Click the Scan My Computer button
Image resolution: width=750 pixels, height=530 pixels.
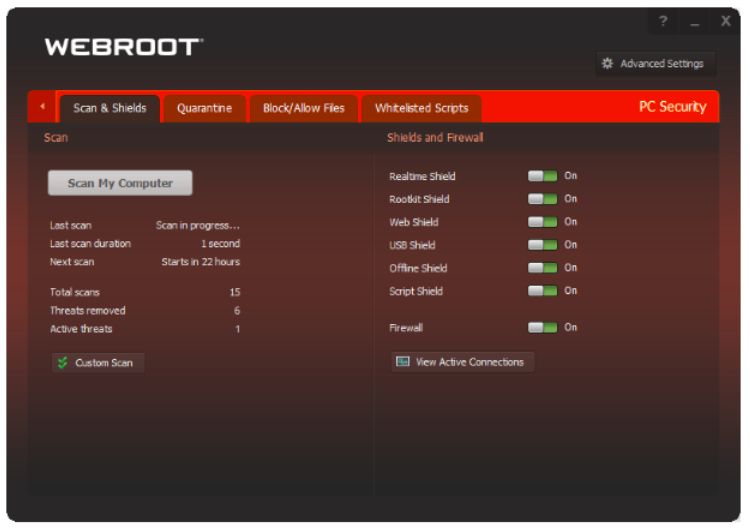pos(120,183)
